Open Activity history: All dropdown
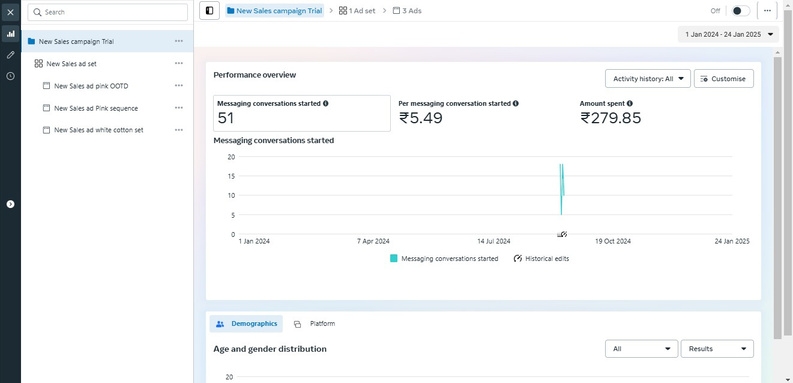This screenshot has height=383, width=793. 648,79
